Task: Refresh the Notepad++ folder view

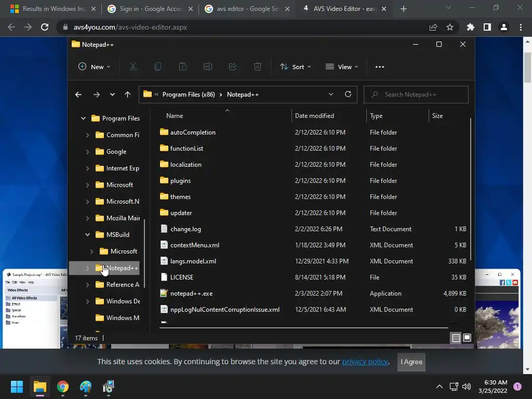Action: point(348,95)
